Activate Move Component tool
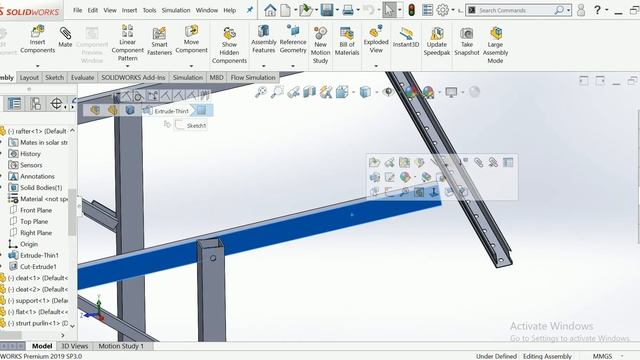The image size is (640, 360). [191, 39]
